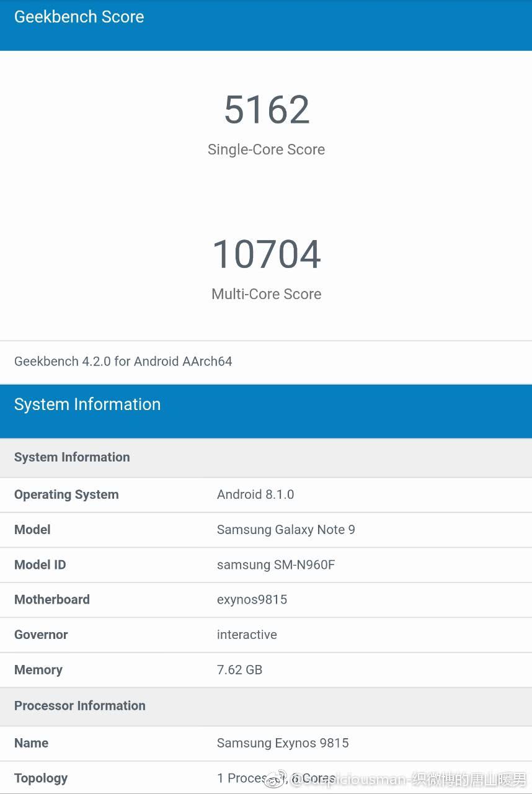The height and width of the screenshot is (794, 532).
Task: Click the Multi-Core Score label
Action: pos(266,294)
